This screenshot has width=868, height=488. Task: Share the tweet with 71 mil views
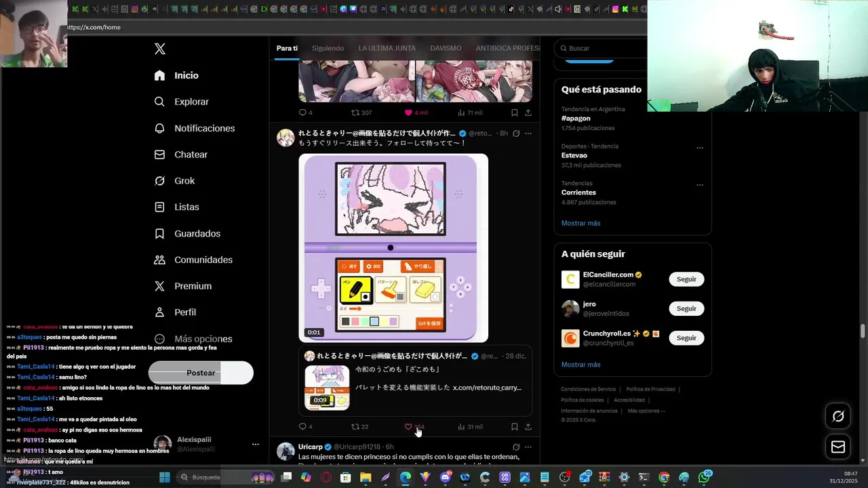point(528,113)
